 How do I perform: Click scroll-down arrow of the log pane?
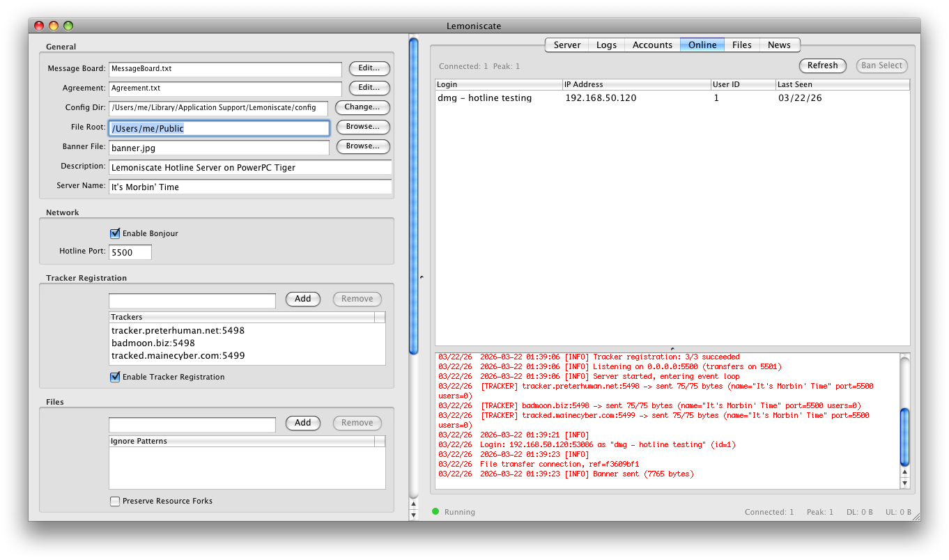904,483
